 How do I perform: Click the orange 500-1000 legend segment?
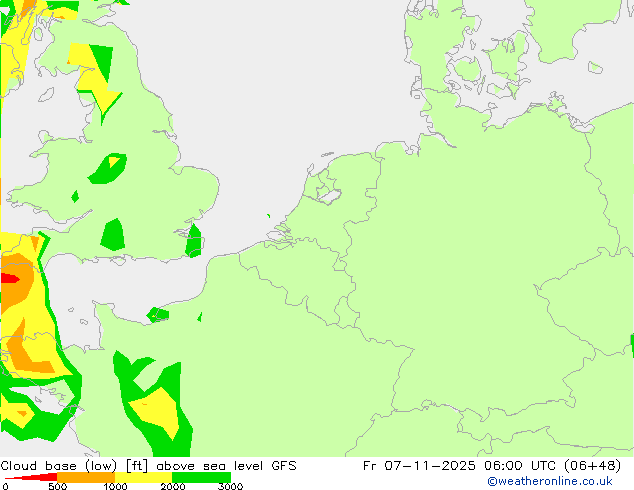click(86, 477)
